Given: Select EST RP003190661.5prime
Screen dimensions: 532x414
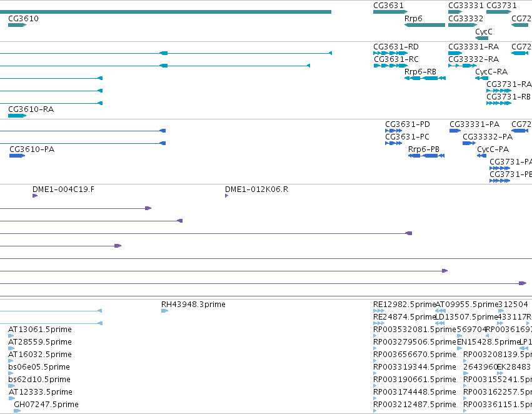Looking at the screenshot, I should tap(375, 386).
